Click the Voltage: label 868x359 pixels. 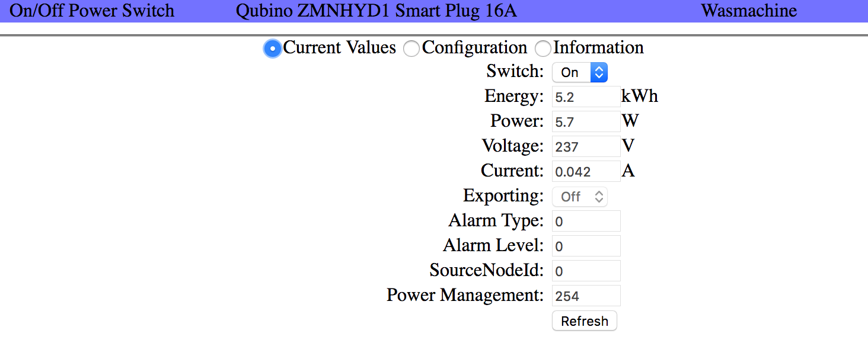[512, 146]
